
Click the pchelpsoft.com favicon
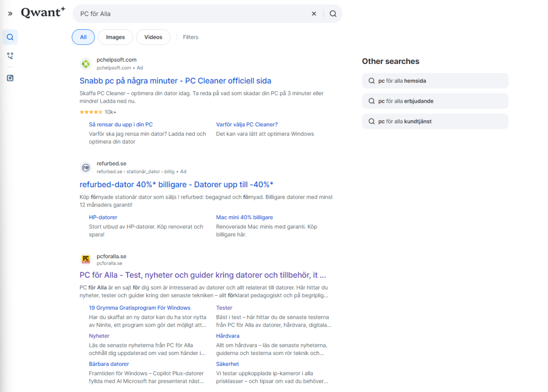tap(85, 64)
